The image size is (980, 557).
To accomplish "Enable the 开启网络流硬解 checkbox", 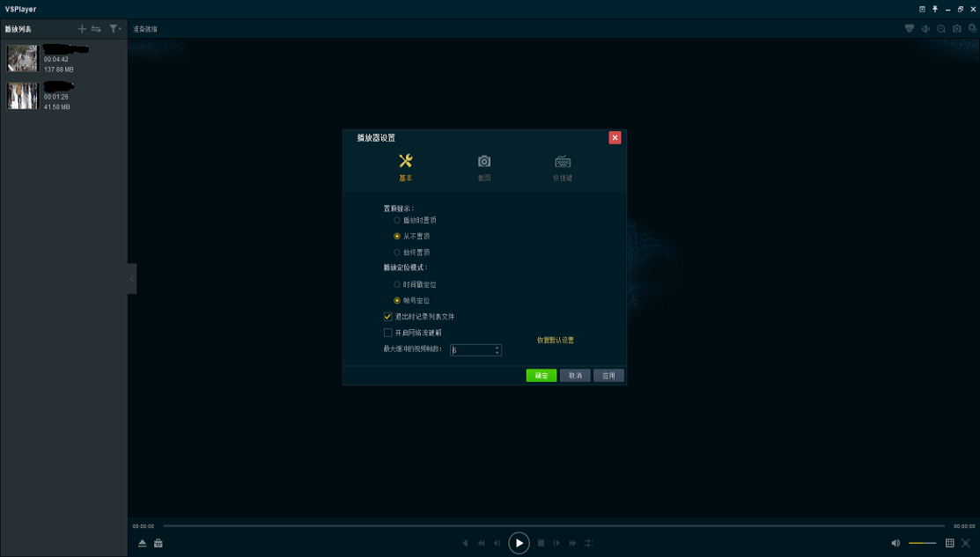I will [x=387, y=333].
